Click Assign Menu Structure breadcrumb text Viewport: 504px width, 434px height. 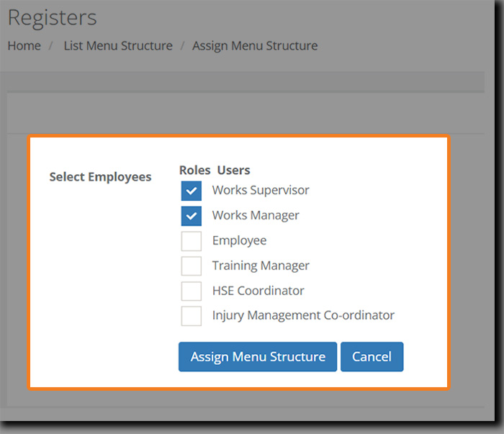(255, 45)
